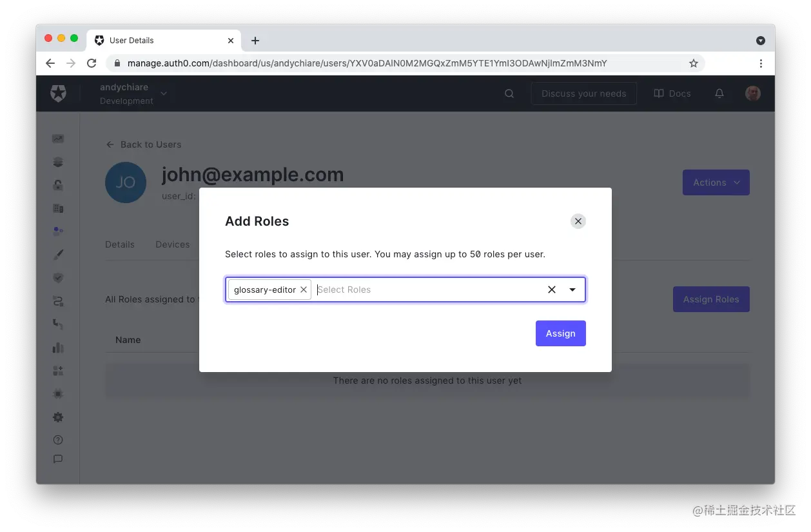This screenshot has width=811, height=532.
Task: Expand the Select Roles dropdown arrow
Action: click(x=572, y=290)
